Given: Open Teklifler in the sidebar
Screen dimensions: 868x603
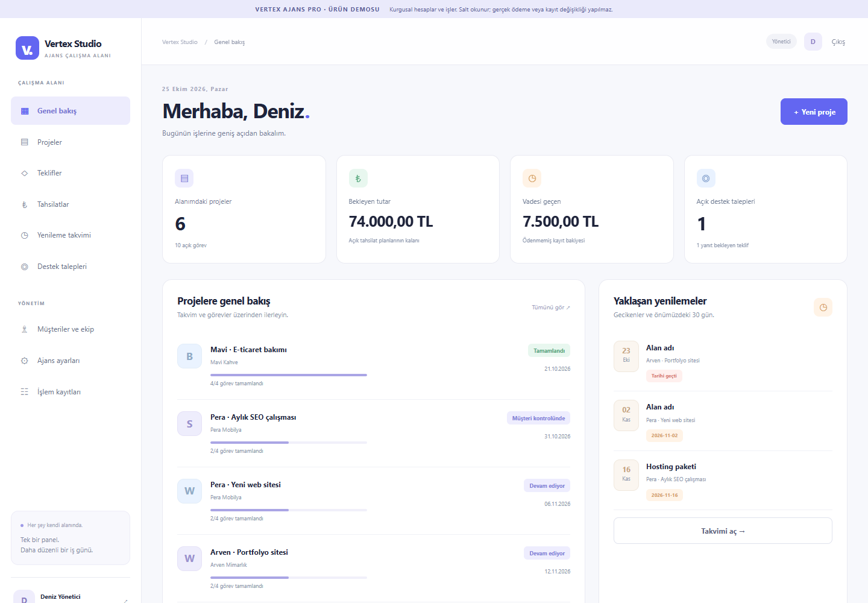Looking at the screenshot, I should (71, 173).
